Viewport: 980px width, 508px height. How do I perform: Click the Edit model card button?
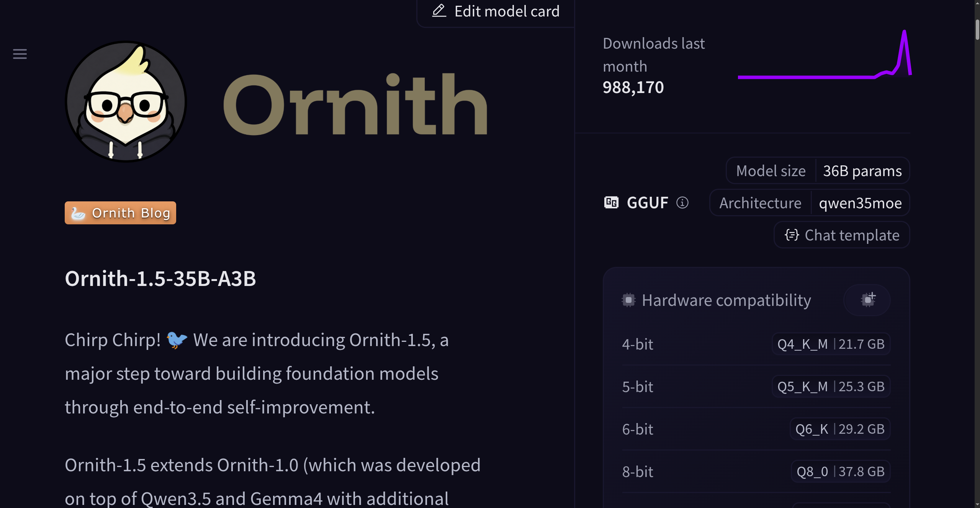coord(495,12)
